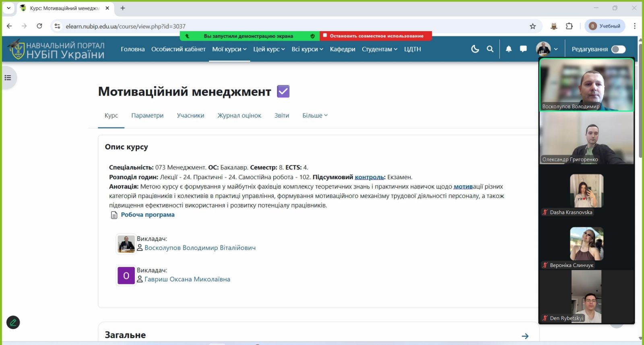
Task: Open the Загальне section arrow
Action: pyautogui.click(x=525, y=336)
